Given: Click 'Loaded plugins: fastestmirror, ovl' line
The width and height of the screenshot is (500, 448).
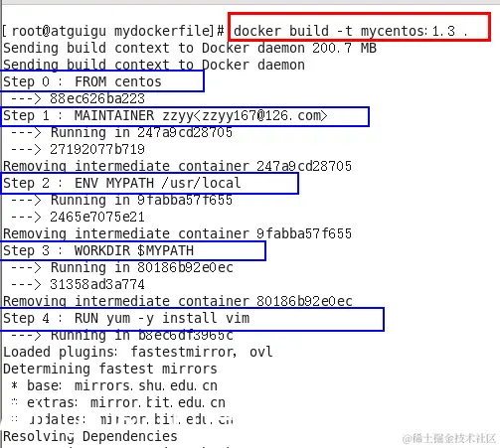Looking at the screenshot, I should coord(138,352).
